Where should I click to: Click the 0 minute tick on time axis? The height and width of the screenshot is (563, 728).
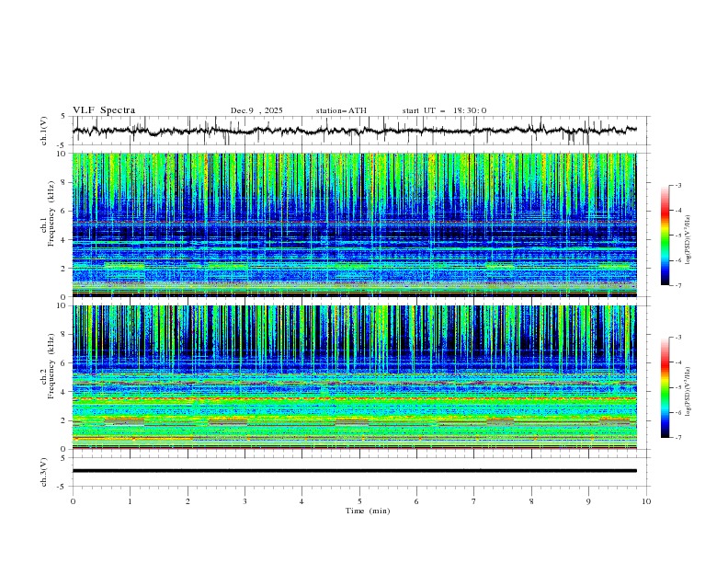(x=73, y=500)
